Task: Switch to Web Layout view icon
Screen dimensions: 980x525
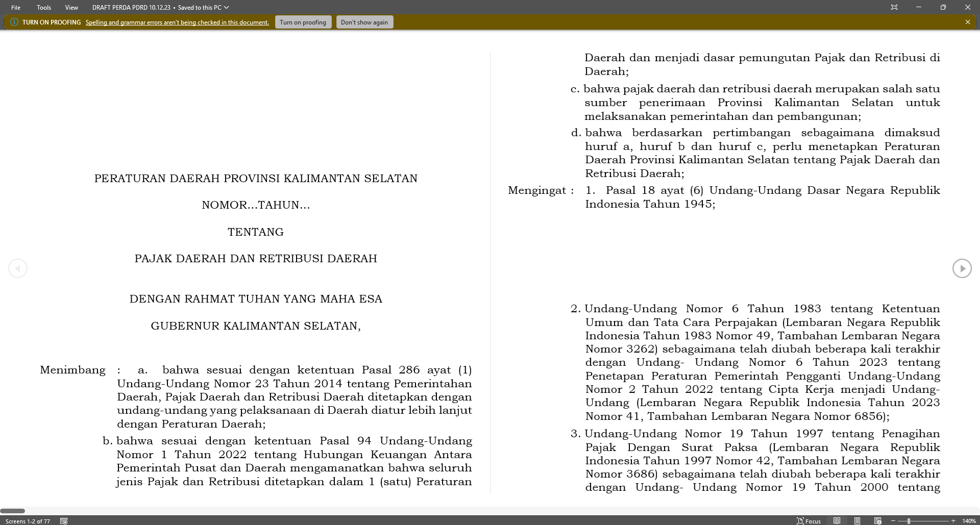Action: pyautogui.click(x=877, y=521)
